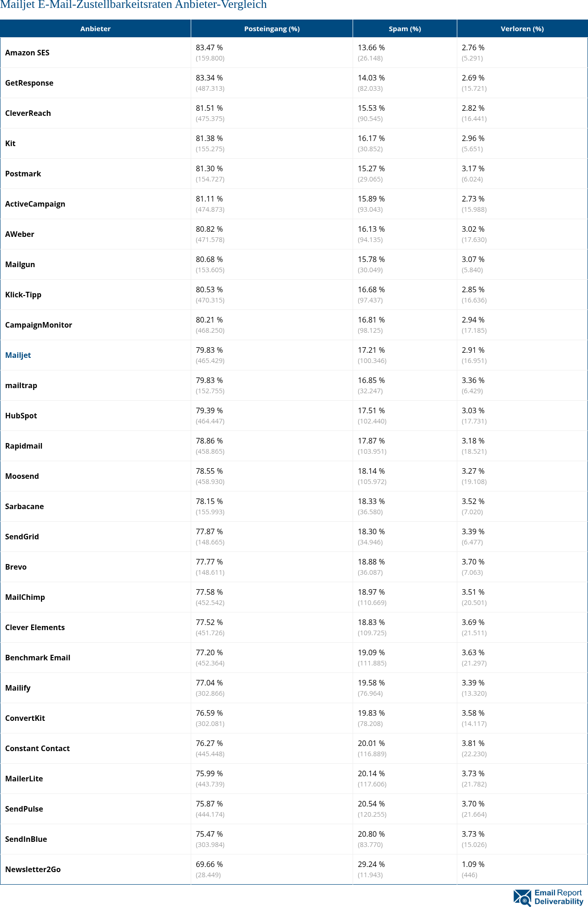Select the Amazon SES provider name
This screenshot has height=907, width=588.
[27, 53]
